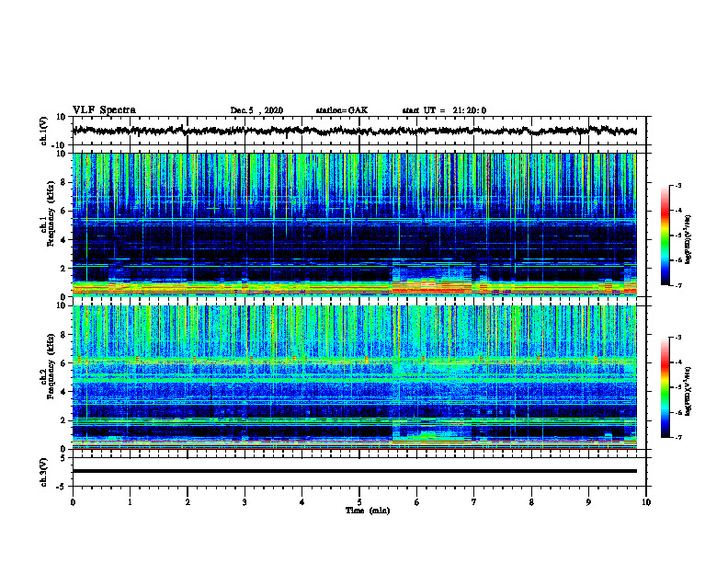Click time axis tick label "5"
Screen dimensions: 728x563
[359, 502]
